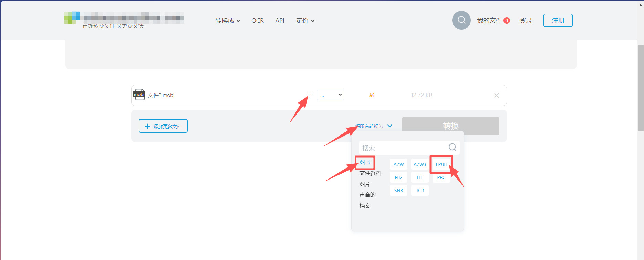Click the header search magnifier icon

click(x=461, y=20)
